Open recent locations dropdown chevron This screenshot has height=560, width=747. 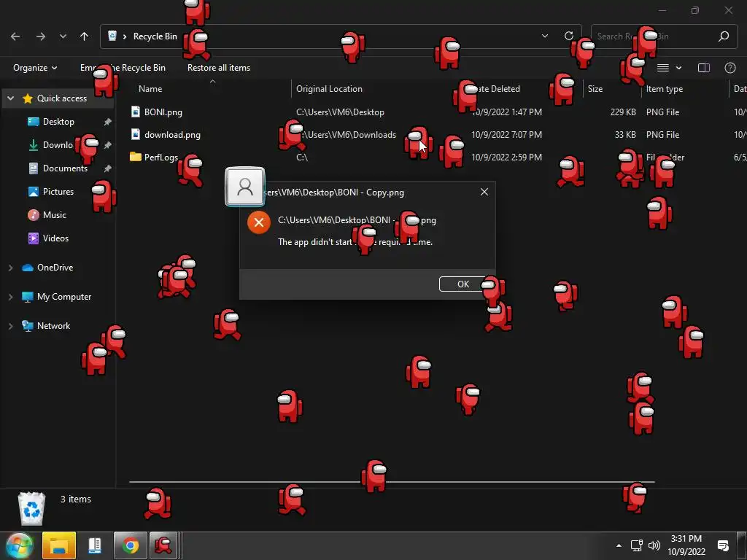coord(63,36)
